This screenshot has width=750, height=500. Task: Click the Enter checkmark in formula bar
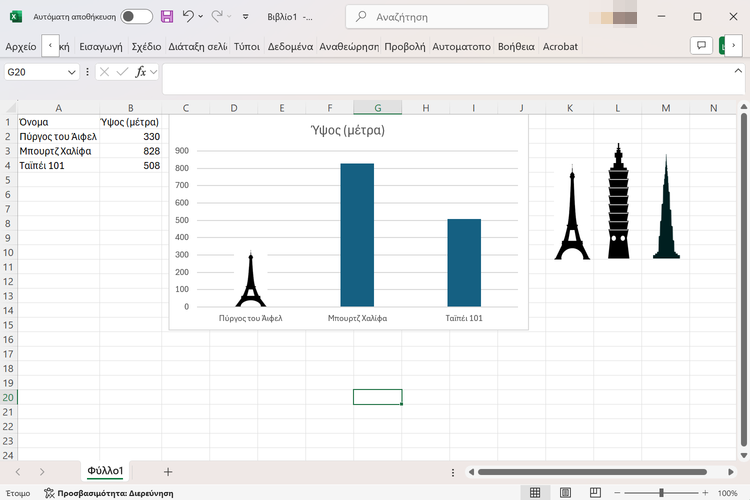[122, 72]
